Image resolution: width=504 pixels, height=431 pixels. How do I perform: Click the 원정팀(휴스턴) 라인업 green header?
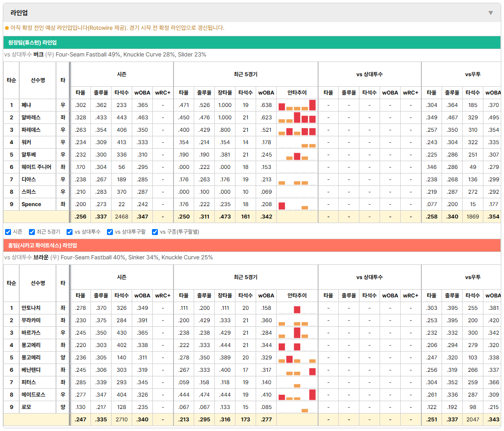[x=252, y=42]
